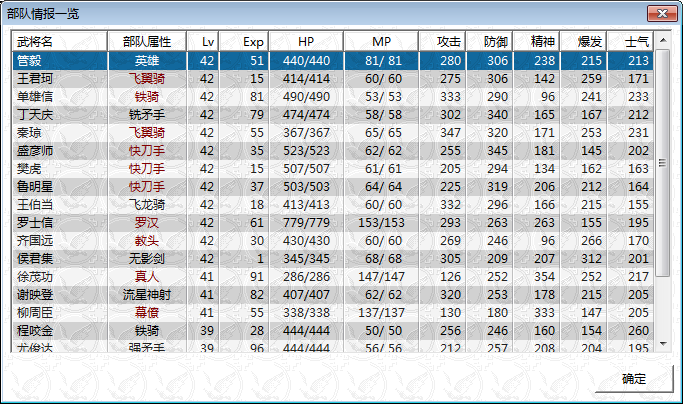Select the 鲁明星 row
The image size is (683, 404).
333,187
